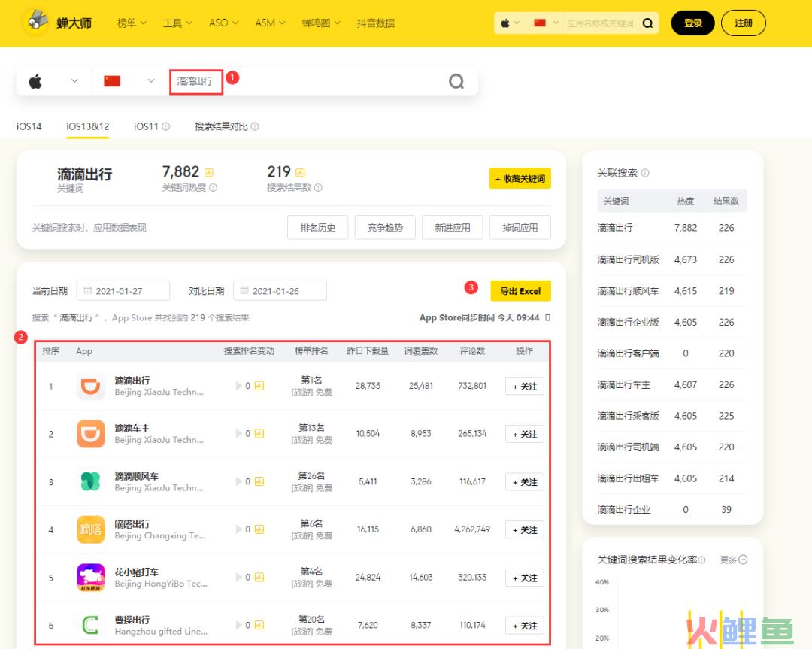Open rank trend chart for 嘀嗒出行 row
Image resolution: width=812 pixels, height=649 pixels.
[259, 529]
